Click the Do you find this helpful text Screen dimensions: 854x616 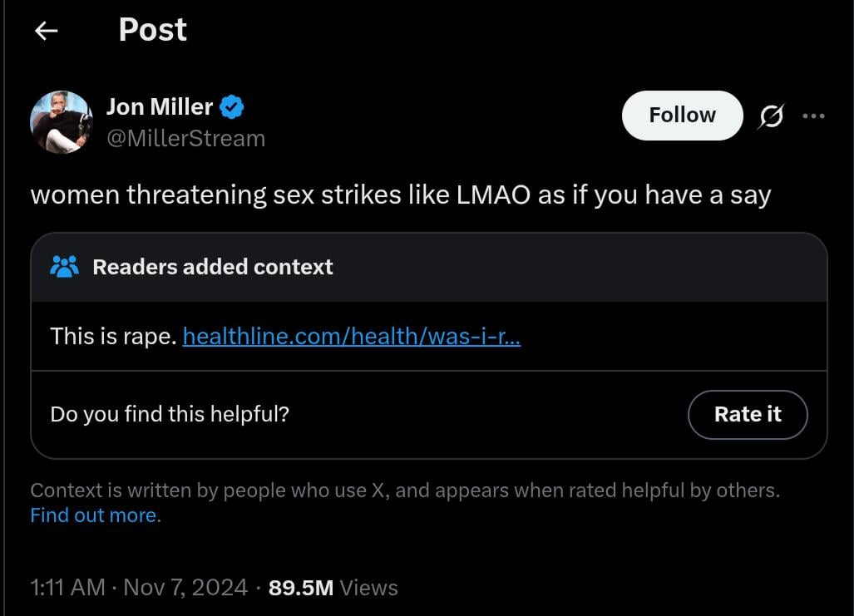(x=170, y=414)
